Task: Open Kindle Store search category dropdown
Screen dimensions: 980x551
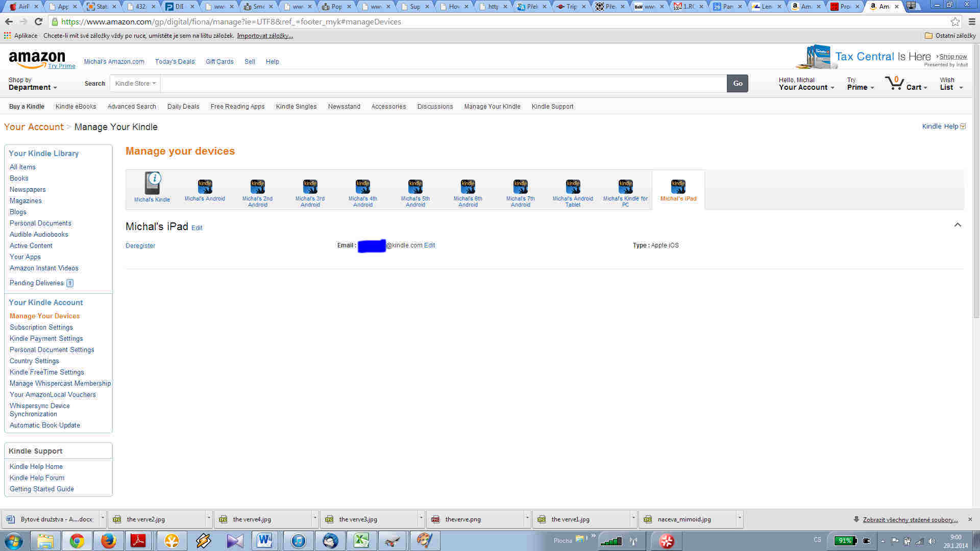Action: pyautogui.click(x=135, y=84)
